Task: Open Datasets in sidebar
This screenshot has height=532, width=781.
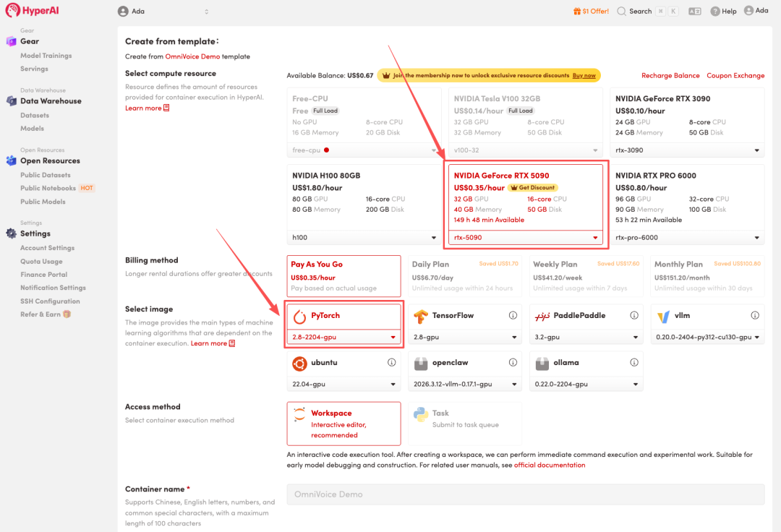Action: pyautogui.click(x=35, y=116)
